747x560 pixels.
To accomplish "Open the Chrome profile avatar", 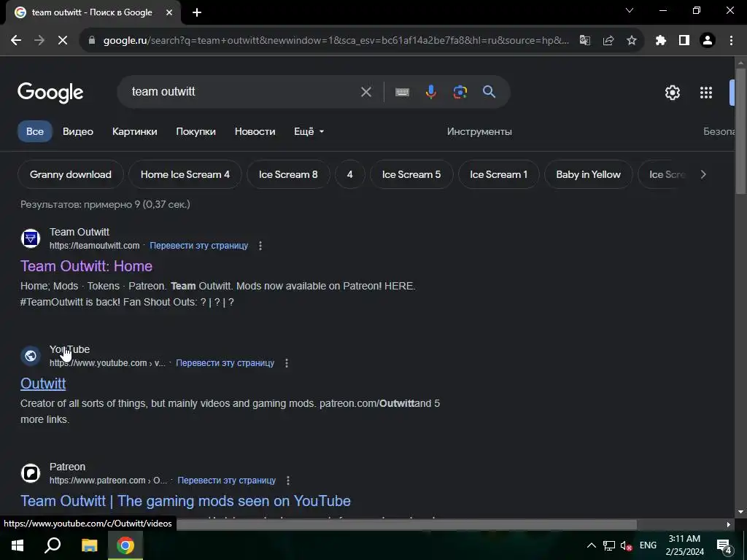I will click(708, 41).
